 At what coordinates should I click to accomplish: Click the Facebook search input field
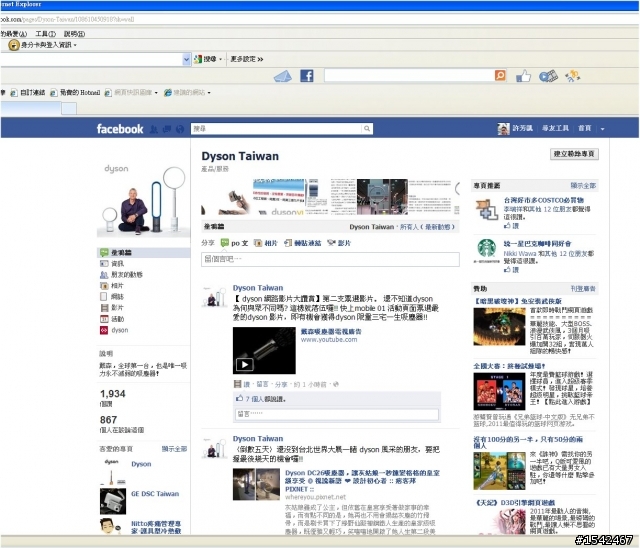[276, 129]
